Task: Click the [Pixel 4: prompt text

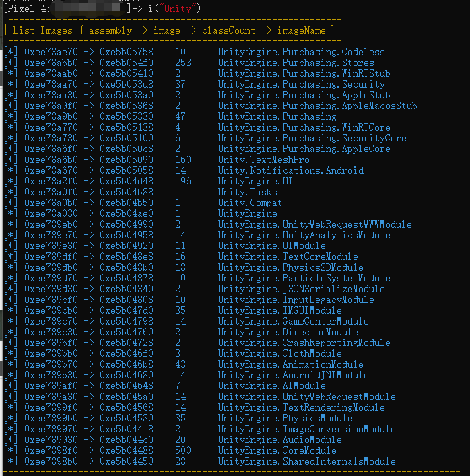Action: [27, 9]
